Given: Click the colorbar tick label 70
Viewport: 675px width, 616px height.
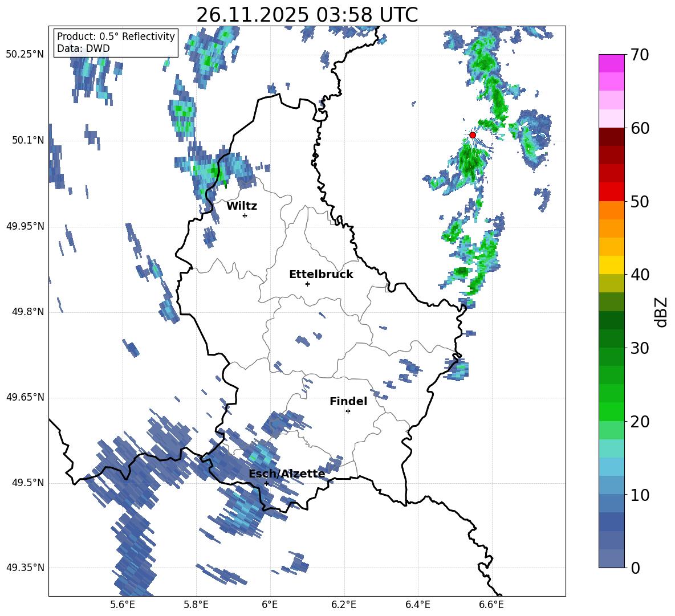Looking at the screenshot, I should [640, 55].
